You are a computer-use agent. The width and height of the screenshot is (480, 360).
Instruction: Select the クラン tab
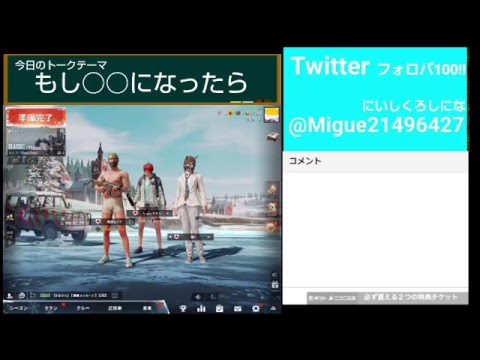pos(51,308)
